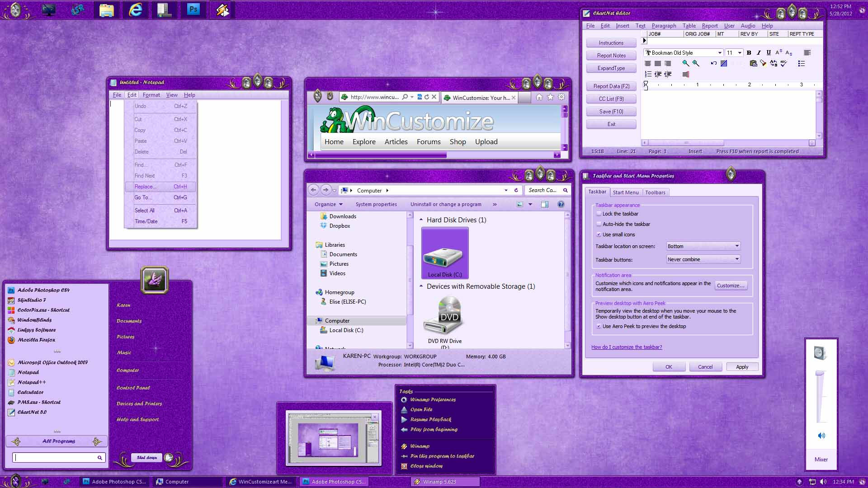868x488 pixels.
Task: Click Photoshop window thumbnail preview
Action: (x=334, y=437)
